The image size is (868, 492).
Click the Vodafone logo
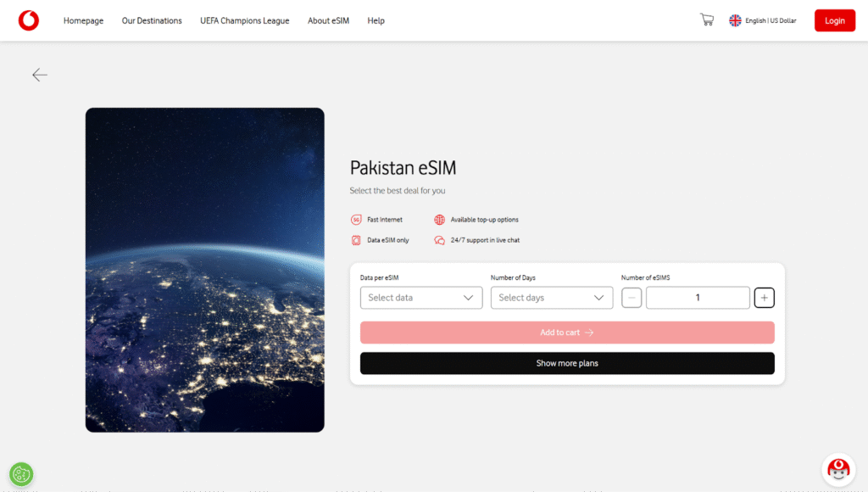coord(28,20)
